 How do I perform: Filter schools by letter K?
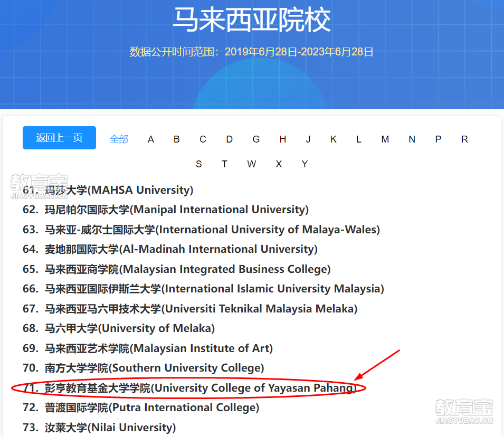pyautogui.click(x=334, y=139)
